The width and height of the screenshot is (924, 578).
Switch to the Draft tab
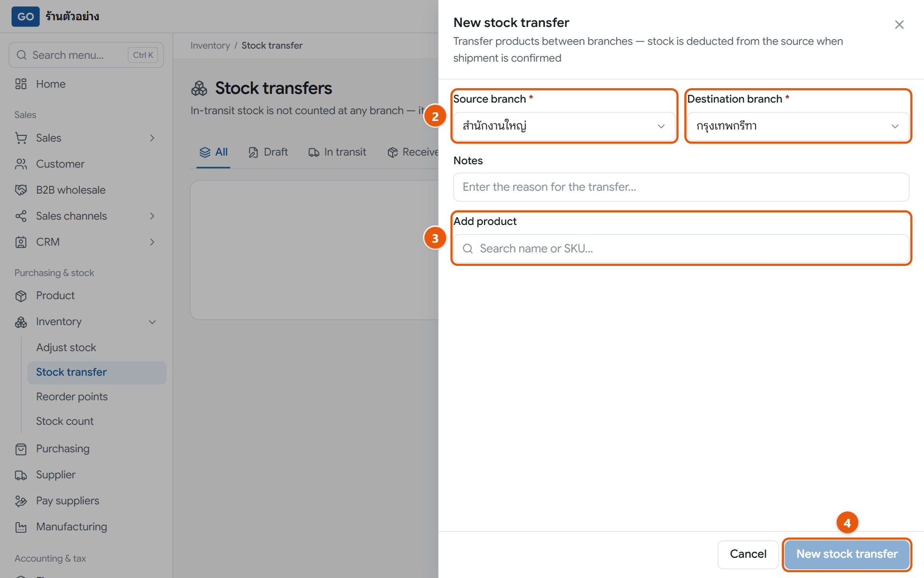pos(268,152)
